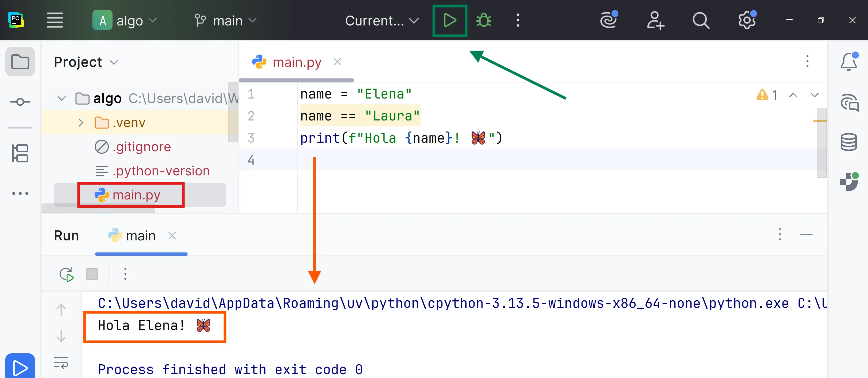Click the green Run button in toolbar
Screen dimensions: 868x378
(450, 21)
